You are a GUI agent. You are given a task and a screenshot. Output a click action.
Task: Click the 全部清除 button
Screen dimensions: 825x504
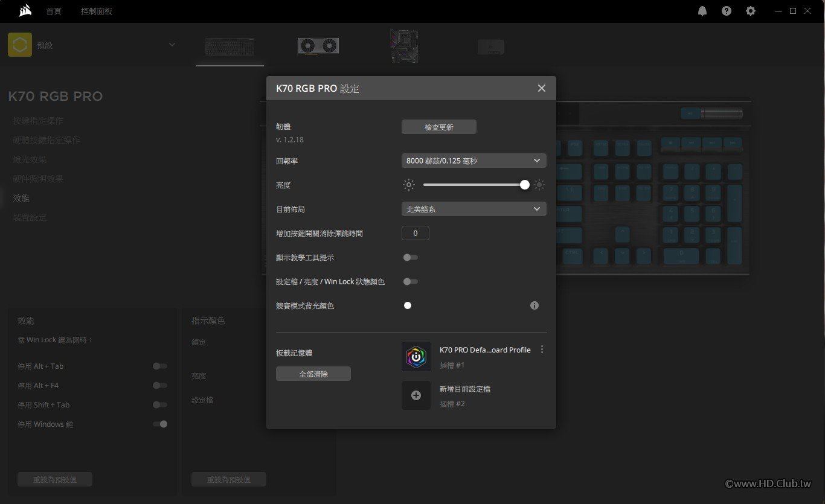coord(313,374)
